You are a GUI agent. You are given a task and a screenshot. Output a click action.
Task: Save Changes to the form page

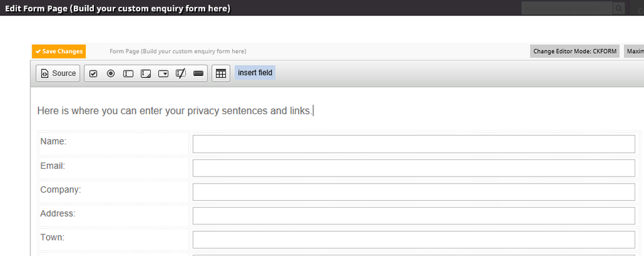click(59, 52)
